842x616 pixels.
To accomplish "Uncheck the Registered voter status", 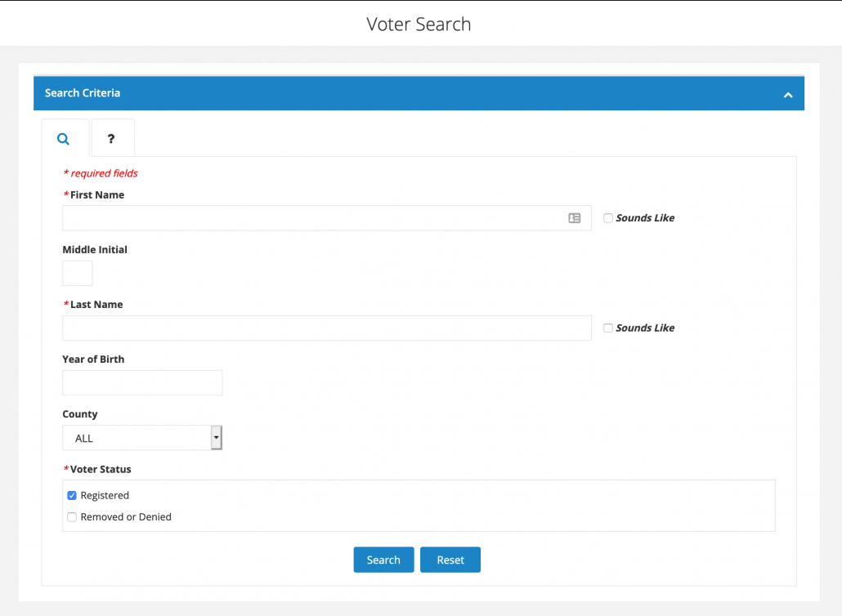I will [72, 495].
